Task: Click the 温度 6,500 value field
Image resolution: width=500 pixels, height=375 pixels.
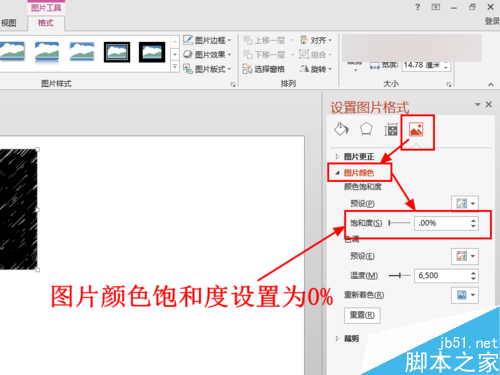Action: 441,275
